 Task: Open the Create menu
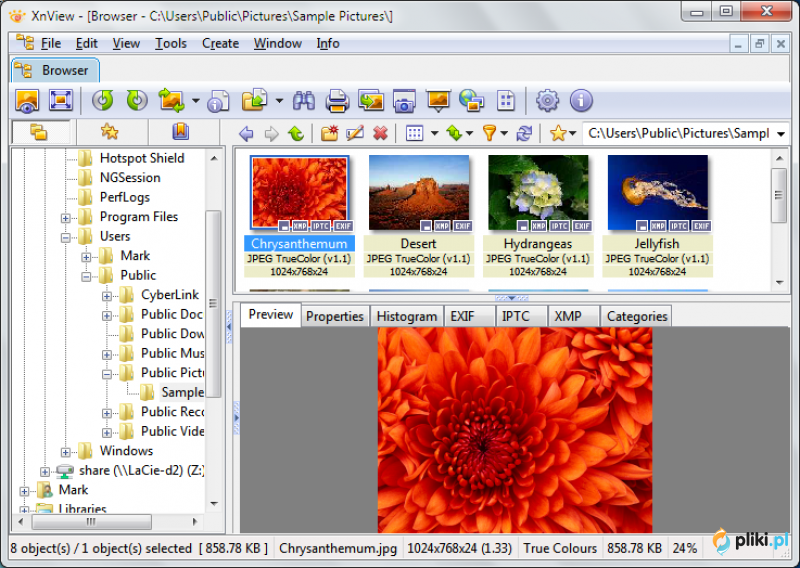coord(220,43)
